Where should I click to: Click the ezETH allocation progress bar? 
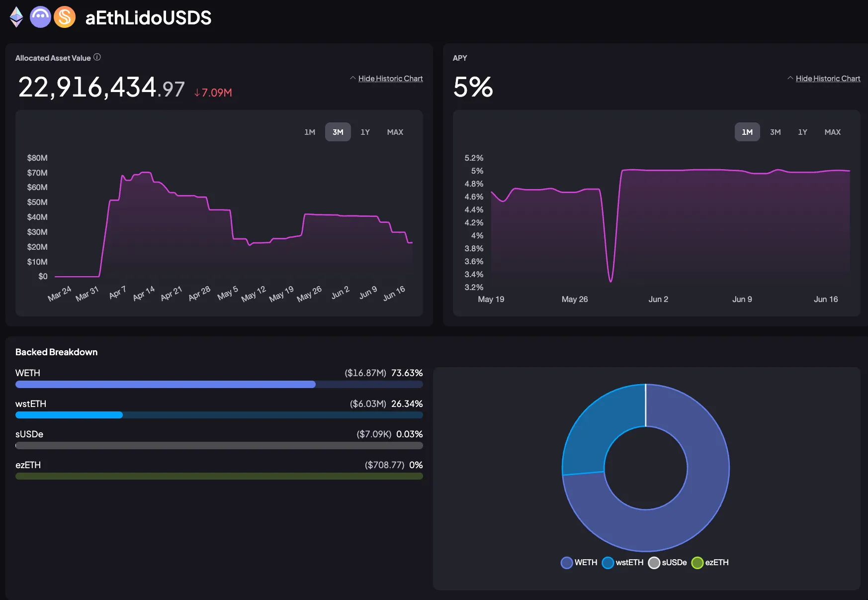[x=219, y=476]
